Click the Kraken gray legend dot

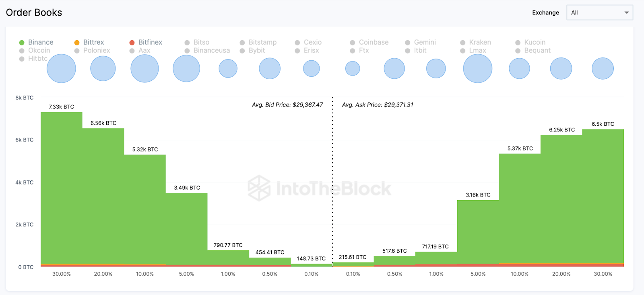(463, 43)
